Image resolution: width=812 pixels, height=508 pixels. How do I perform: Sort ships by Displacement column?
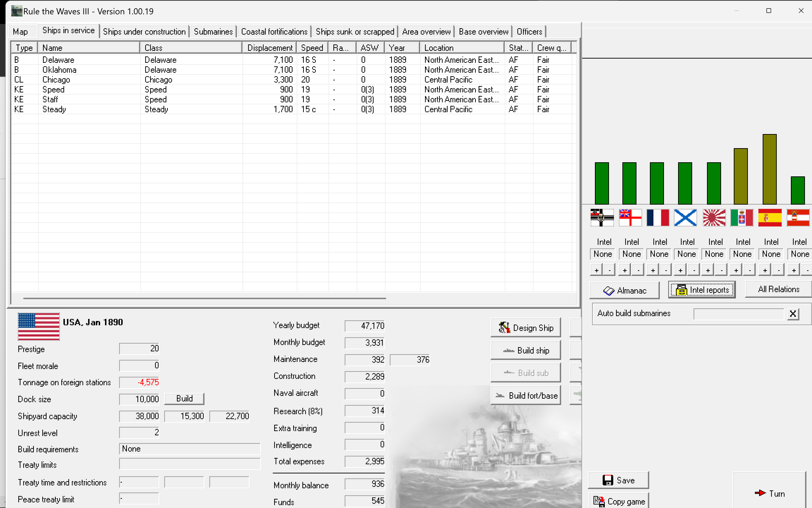[x=269, y=48]
